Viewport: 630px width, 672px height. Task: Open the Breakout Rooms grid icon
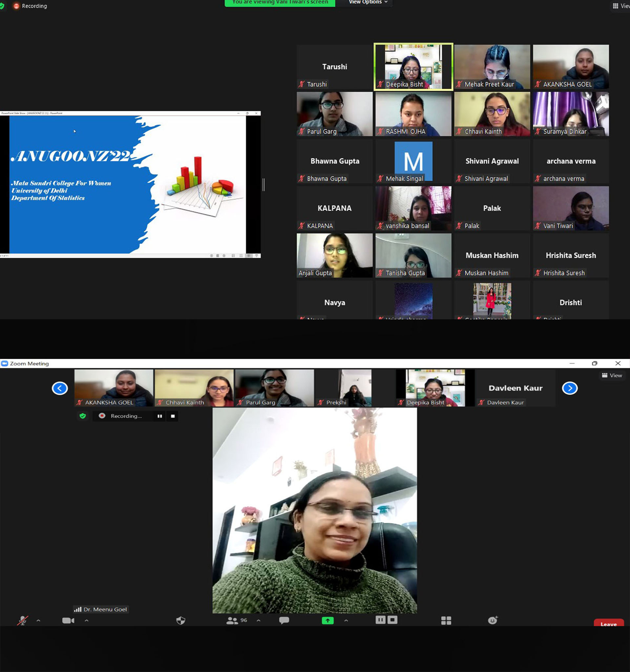pos(446,620)
